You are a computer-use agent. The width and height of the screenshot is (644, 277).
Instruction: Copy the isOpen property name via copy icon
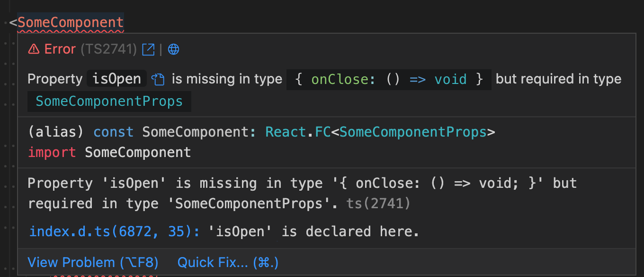pos(158,79)
